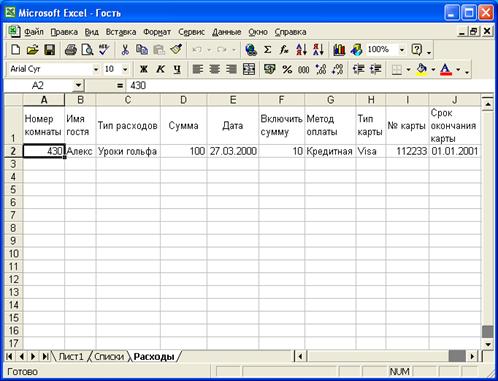The height and width of the screenshot is (381, 498).
Task: Open the Формат menu
Action: point(157,32)
